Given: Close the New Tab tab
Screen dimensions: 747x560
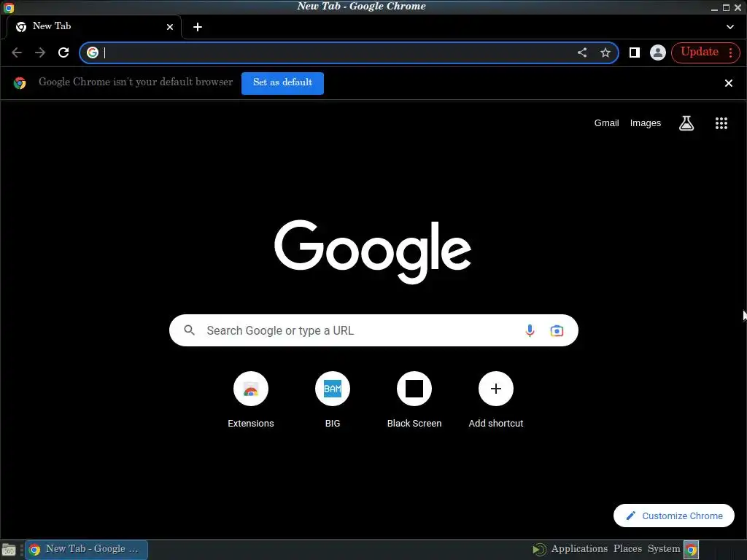Looking at the screenshot, I should tap(169, 27).
